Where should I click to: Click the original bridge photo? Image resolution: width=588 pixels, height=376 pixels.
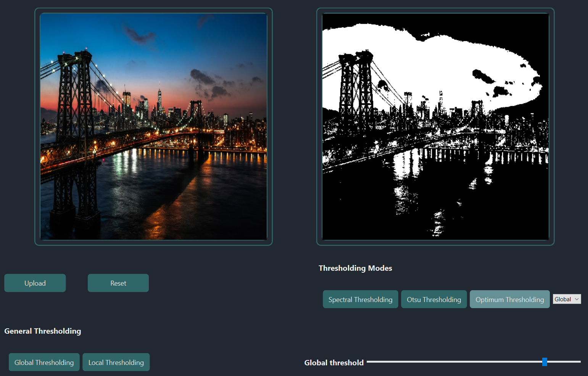153,127
